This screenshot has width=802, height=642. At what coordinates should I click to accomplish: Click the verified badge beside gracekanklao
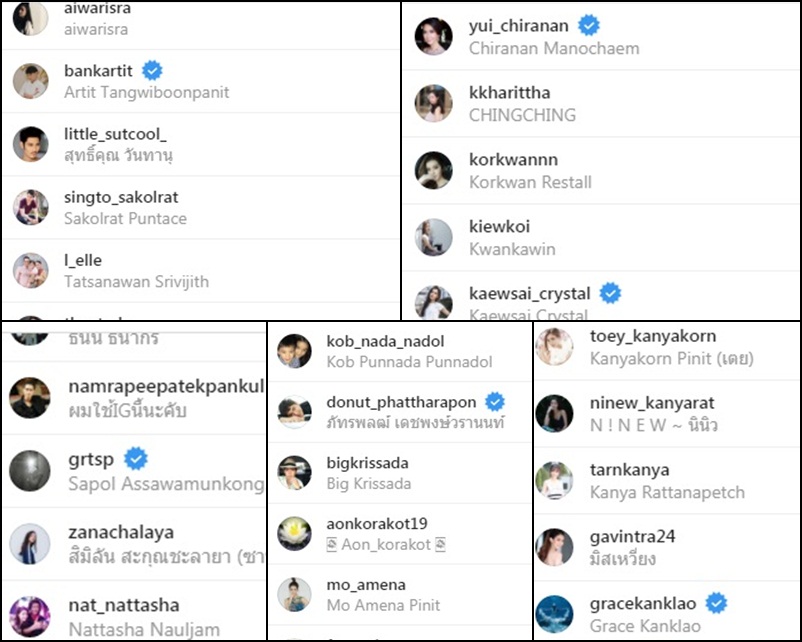tap(717, 603)
